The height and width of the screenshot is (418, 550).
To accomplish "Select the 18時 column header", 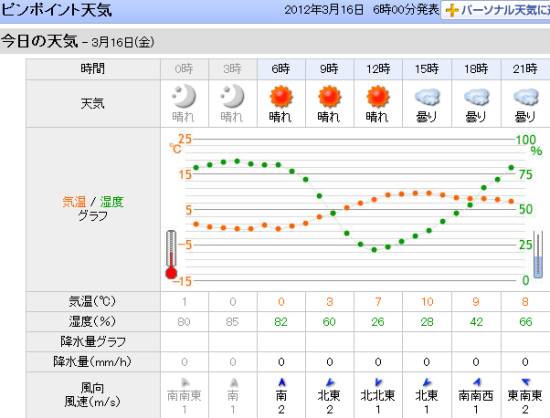I will click(x=476, y=69).
